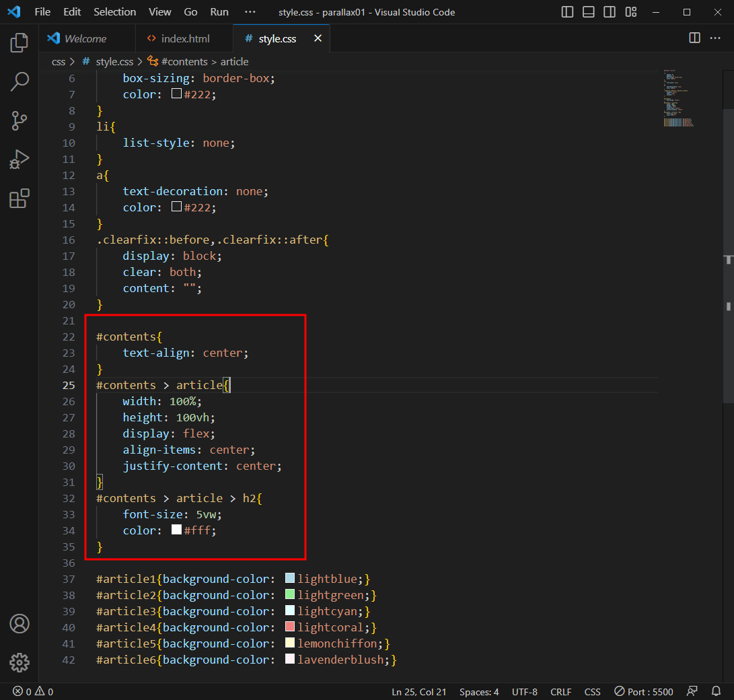The image size is (734, 700).
Task: Click the feedback icon in status bar
Action: 692,691
